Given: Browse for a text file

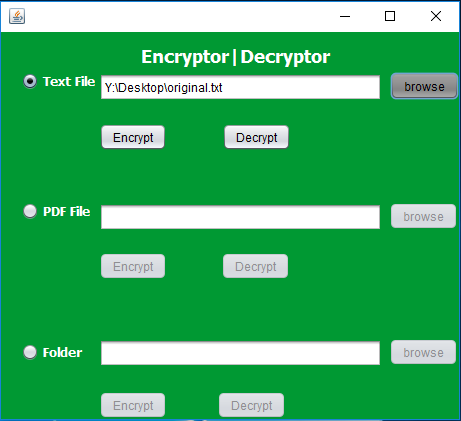Looking at the screenshot, I should click(424, 86).
